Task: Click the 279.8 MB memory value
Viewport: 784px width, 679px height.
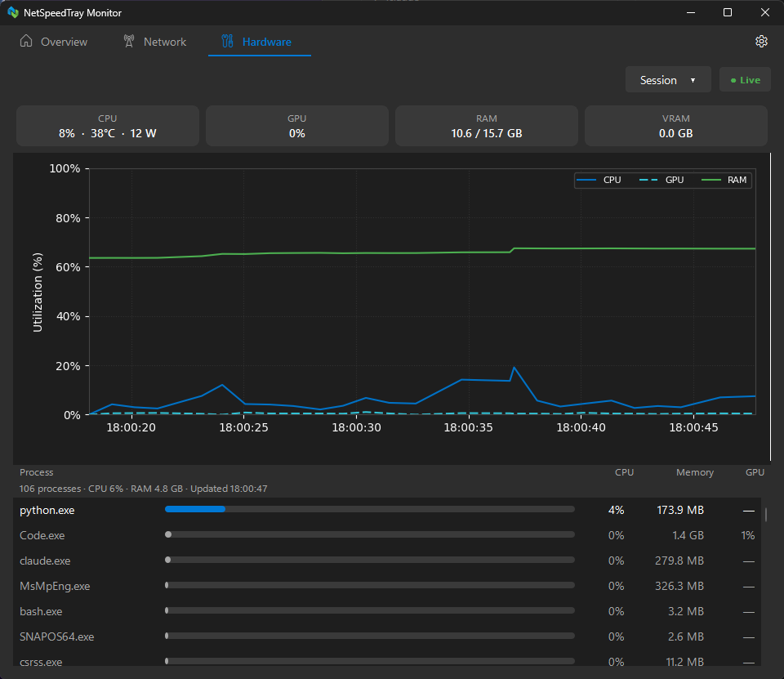Action: pos(679,561)
